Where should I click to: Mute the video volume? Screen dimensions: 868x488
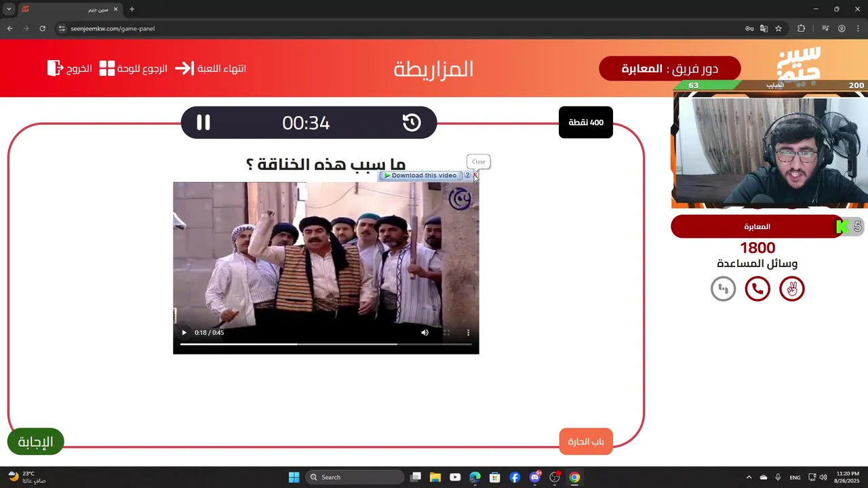point(425,333)
